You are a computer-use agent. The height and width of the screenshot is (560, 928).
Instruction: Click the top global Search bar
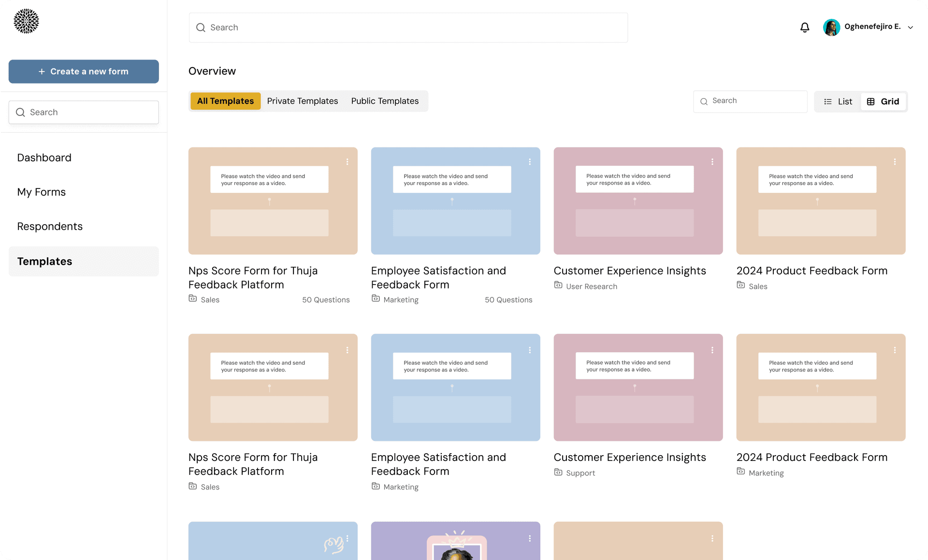point(408,28)
